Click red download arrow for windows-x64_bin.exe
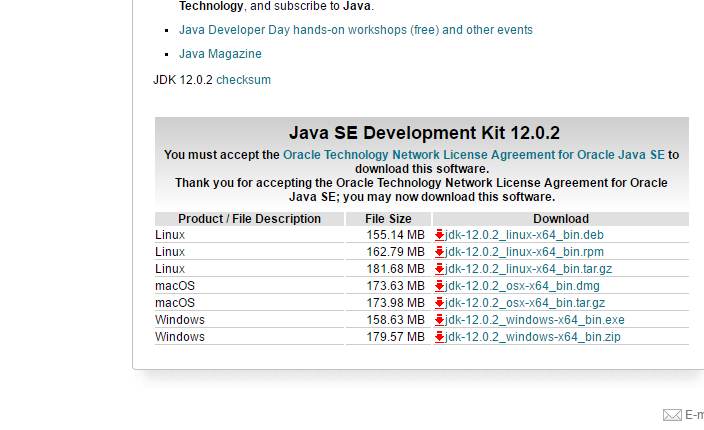The image size is (704, 430). click(440, 320)
